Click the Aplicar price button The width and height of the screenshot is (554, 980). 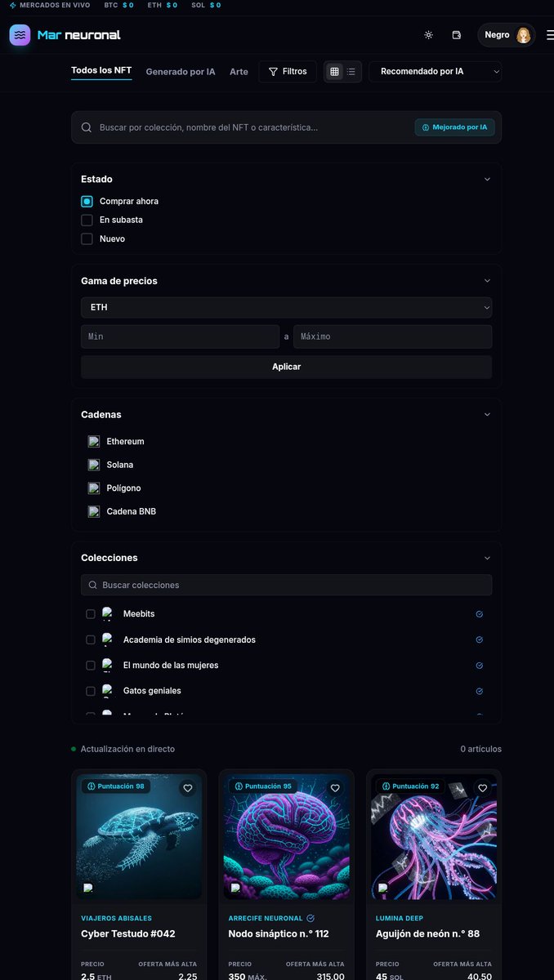tap(286, 367)
